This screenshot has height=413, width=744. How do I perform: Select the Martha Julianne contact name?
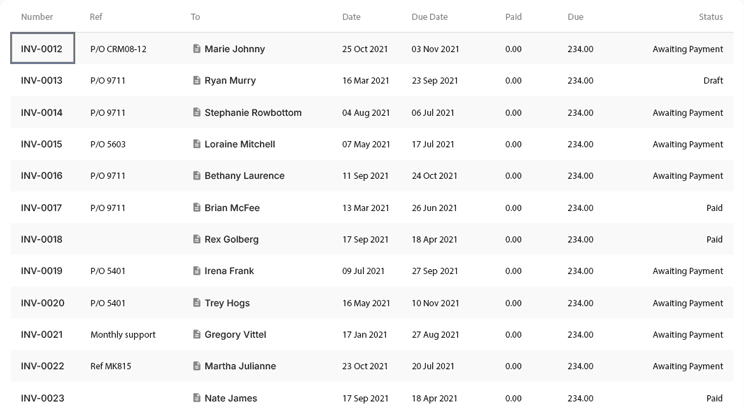[x=240, y=367]
